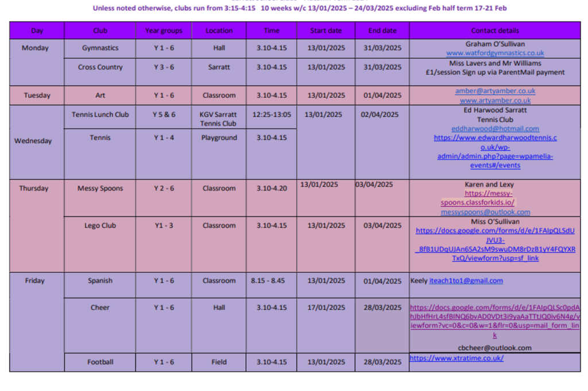Screen dimensions: 588x391
Task: Open the www.artyamber.co.uk link
Action: pyautogui.click(x=494, y=100)
